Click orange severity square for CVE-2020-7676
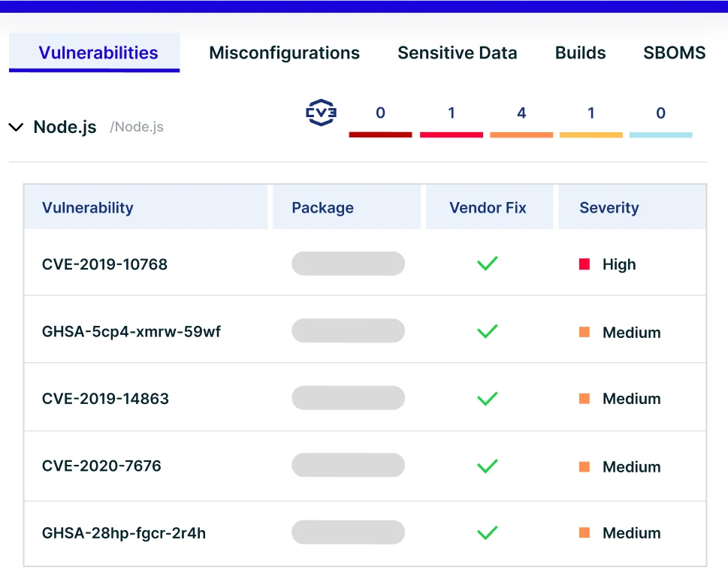Image resolution: width=728 pixels, height=585 pixels. pos(585,466)
